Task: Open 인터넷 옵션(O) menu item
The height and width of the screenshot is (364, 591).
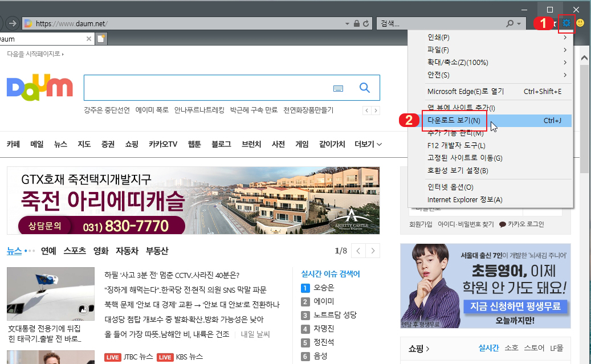Action: (490, 187)
